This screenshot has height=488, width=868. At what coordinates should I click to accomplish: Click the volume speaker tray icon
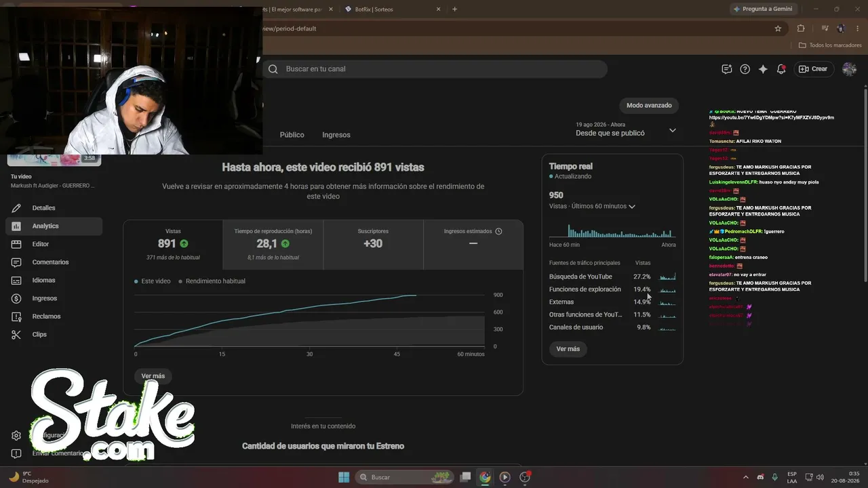pyautogui.click(x=820, y=477)
